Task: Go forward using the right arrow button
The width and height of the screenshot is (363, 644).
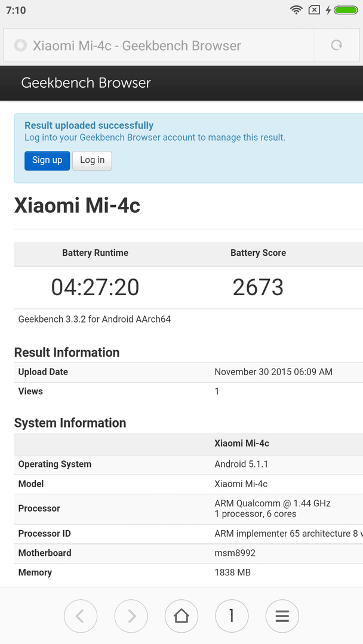Action: [131, 616]
